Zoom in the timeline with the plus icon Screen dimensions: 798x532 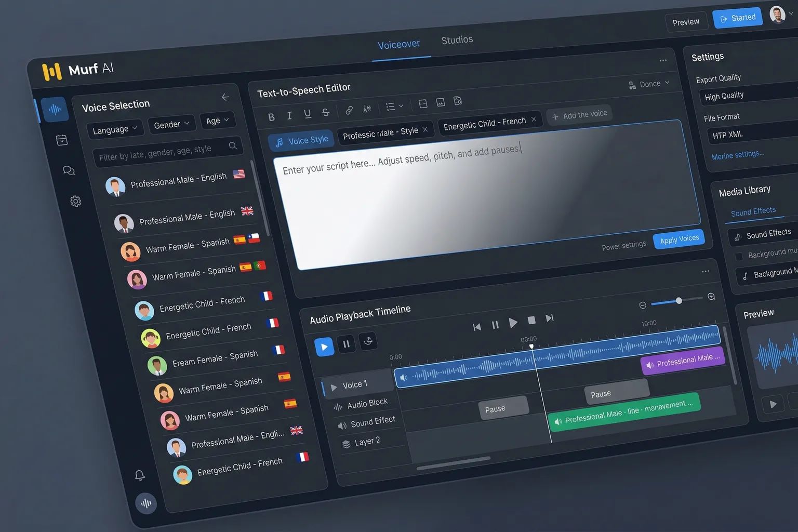point(712,297)
